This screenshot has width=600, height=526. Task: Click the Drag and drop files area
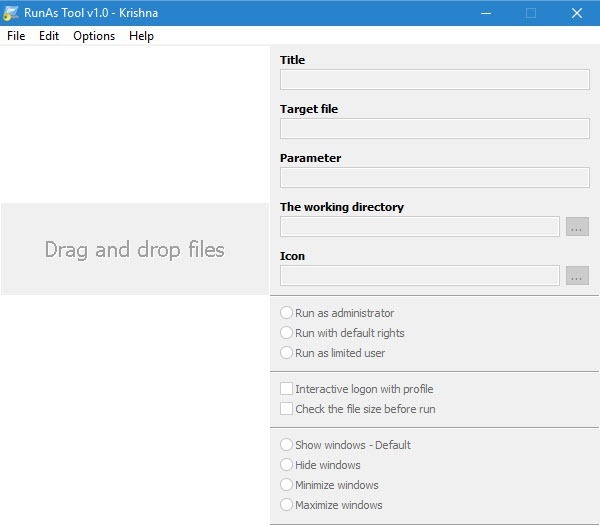(x=135, y=249)
